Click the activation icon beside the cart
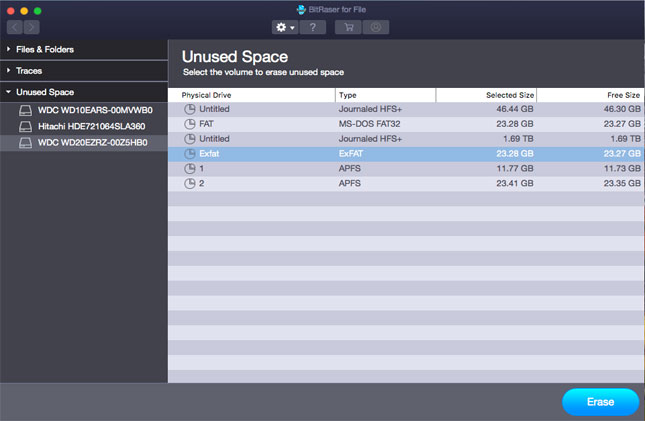This screenshot has width=645, height=421. 376,27
